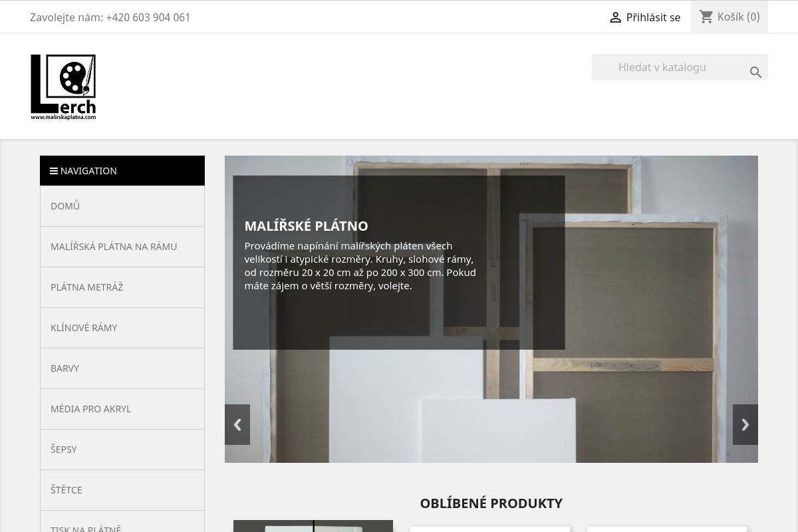Open Malířská plátna na rámu category
This screenshot has height=532, width=798.
click(x=114, y=247)
